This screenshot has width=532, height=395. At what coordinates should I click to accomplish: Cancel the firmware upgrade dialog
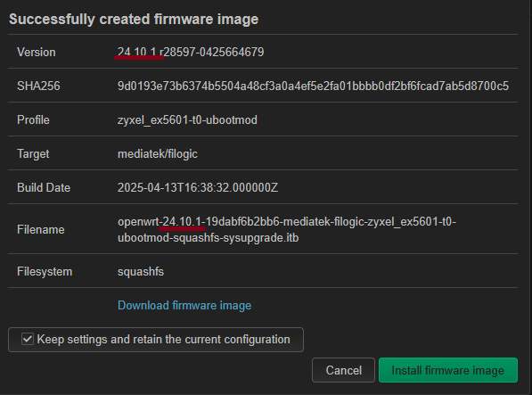tap(343, 370)
